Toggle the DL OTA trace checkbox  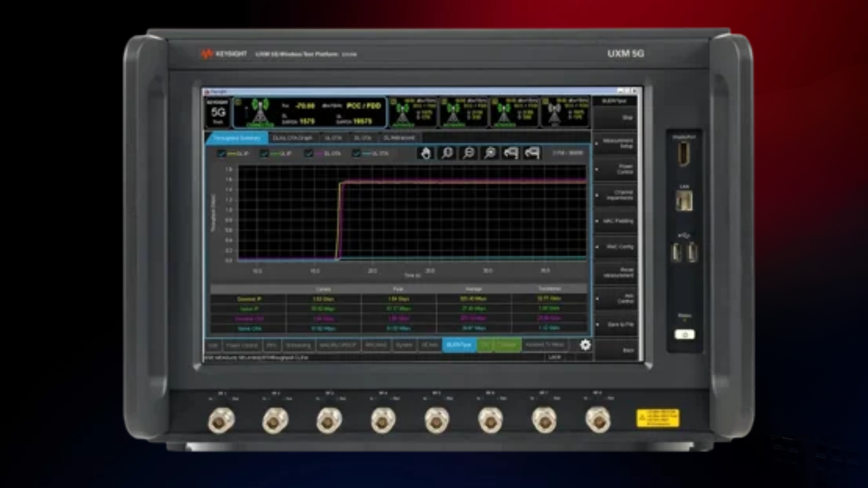(308, 154)
